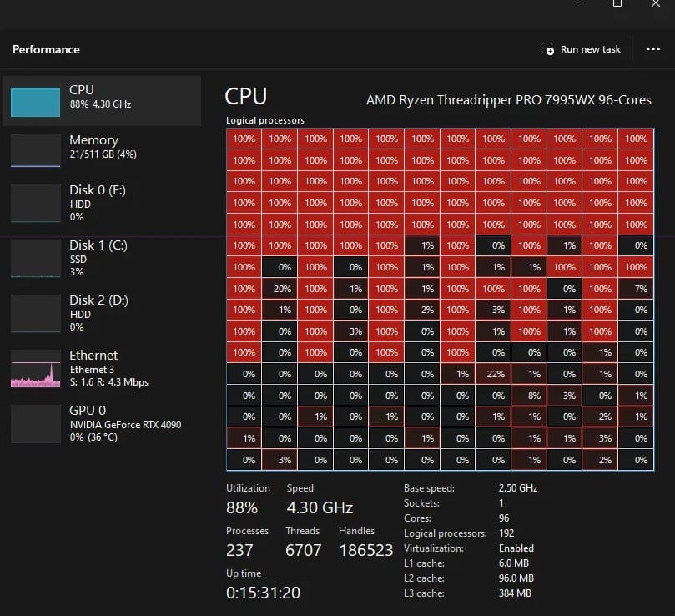The height and width of the screenshot is (616, 675).
Task: Click the Logical processors value 192
Action: point(506,533)
